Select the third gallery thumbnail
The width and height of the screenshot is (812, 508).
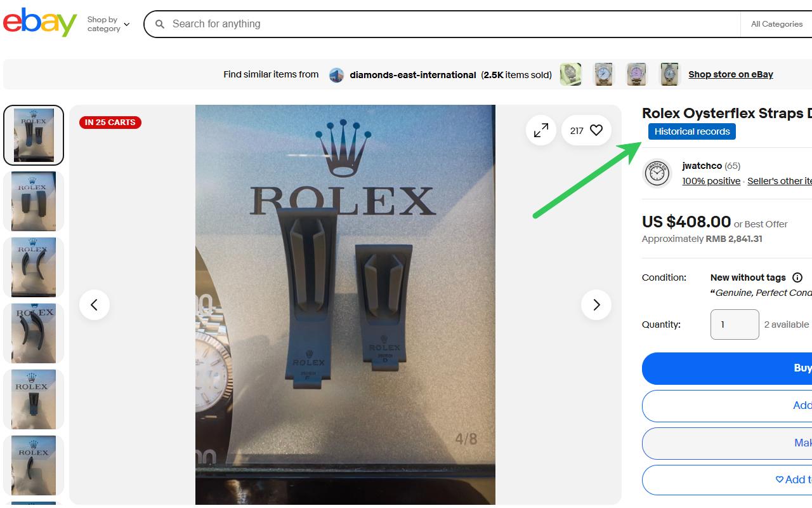click(x=34, y=267)
